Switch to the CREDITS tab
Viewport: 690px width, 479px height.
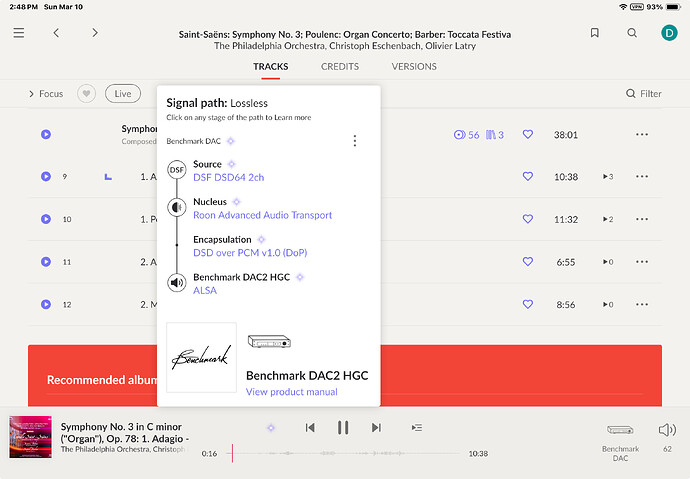coord(340,66)
